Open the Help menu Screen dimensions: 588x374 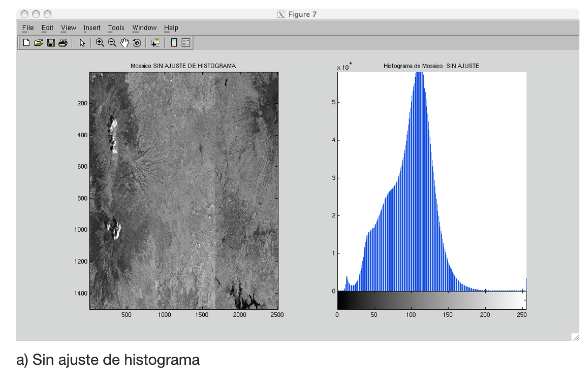(171, 28)
